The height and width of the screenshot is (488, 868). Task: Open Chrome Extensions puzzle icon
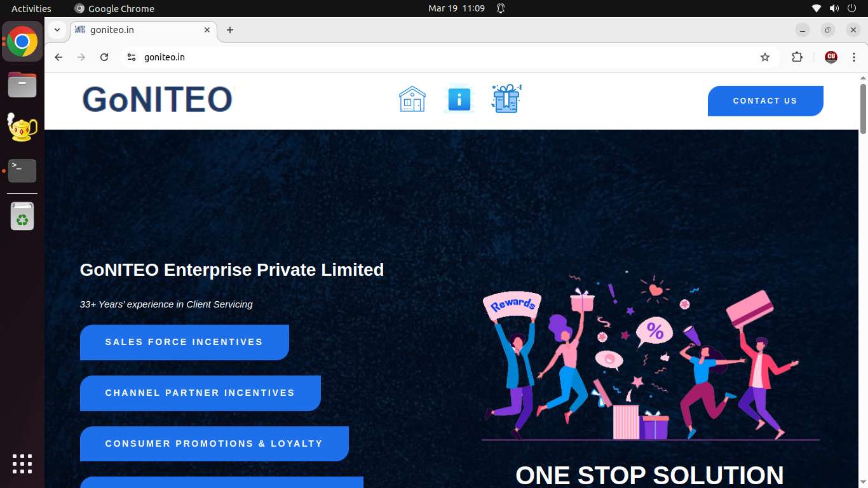coord(797,57)
